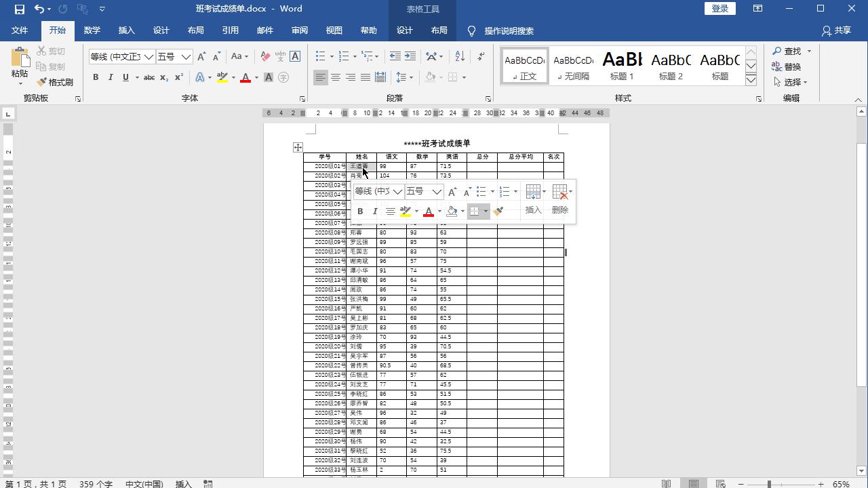
Task: Open the Find (查找) search tool
Action: pos(787,51)
